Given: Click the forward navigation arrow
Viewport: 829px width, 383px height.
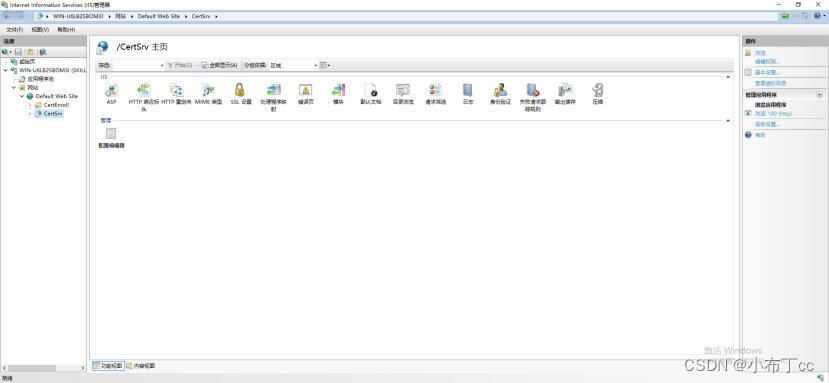Looking at the screenshot, I should [x=21, y=16].
